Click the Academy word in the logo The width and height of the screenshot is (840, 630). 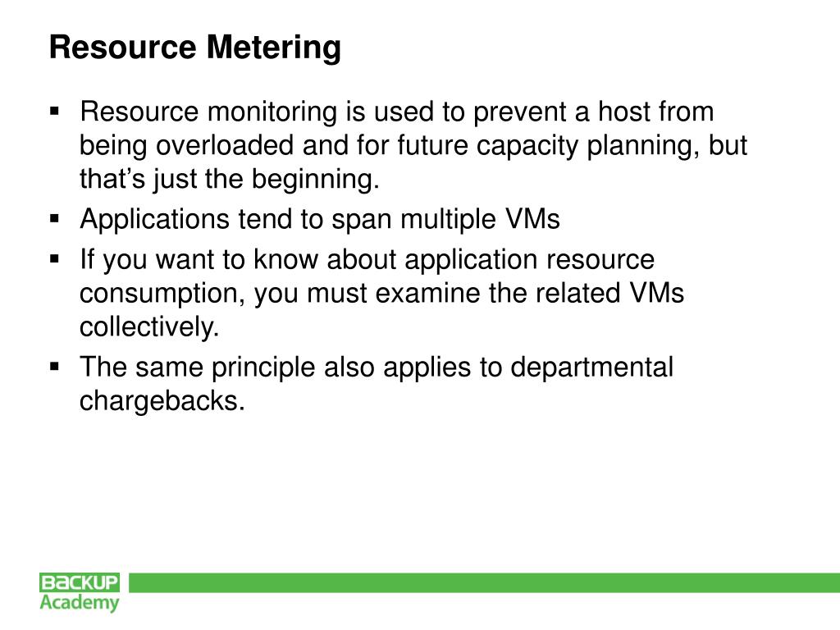[80, 603]
